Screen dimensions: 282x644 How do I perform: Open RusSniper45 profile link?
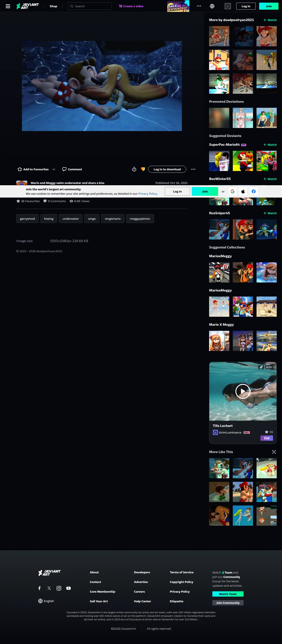coord(219,213)
